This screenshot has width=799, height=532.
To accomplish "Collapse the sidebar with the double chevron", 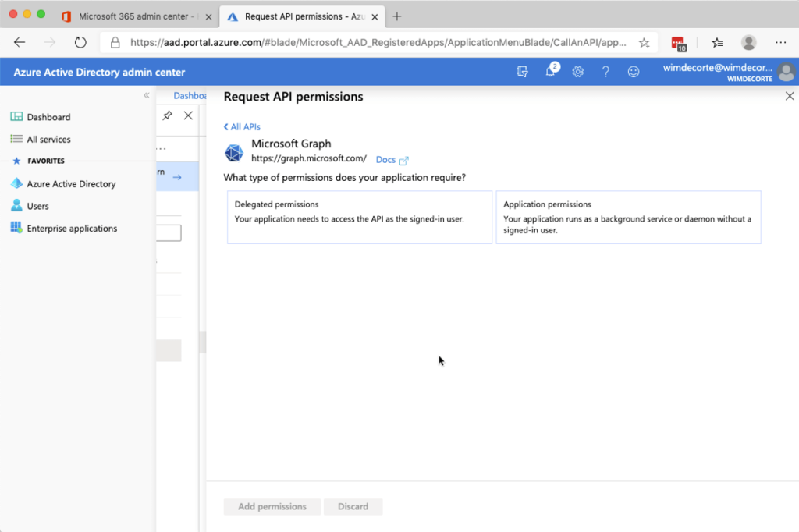I will click(146, 94).
